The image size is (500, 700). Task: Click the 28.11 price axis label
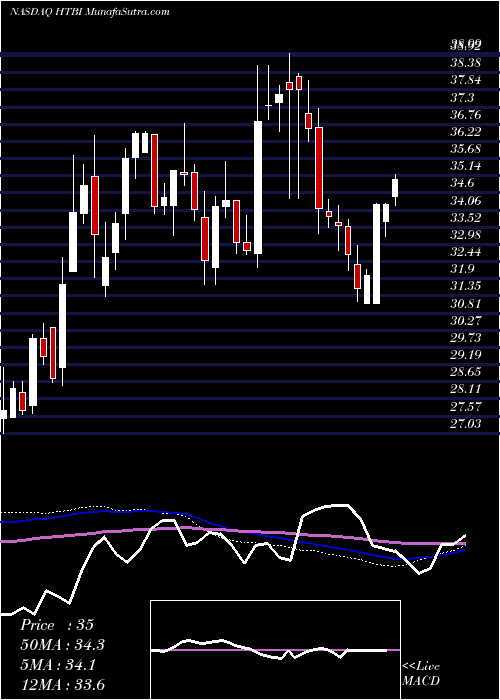[x=466, y=389]
